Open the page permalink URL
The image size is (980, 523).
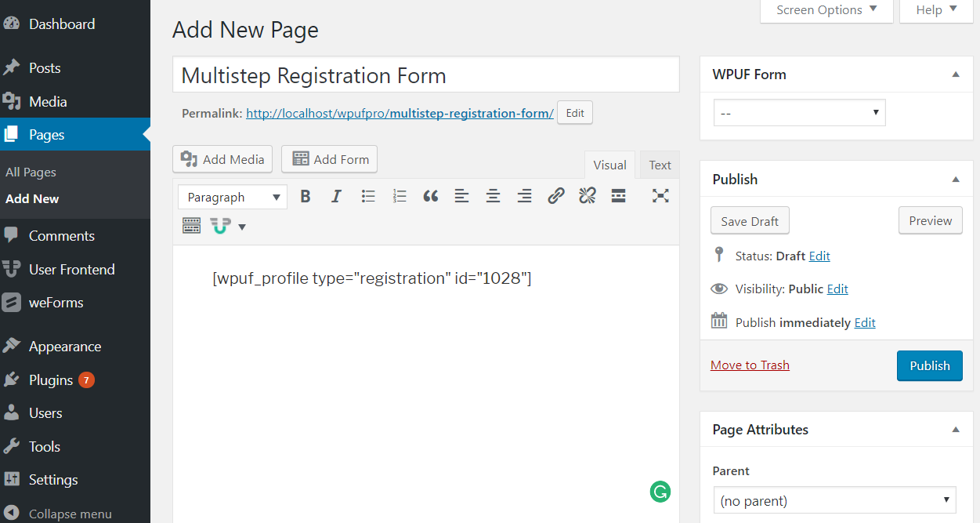coord(400,114)
